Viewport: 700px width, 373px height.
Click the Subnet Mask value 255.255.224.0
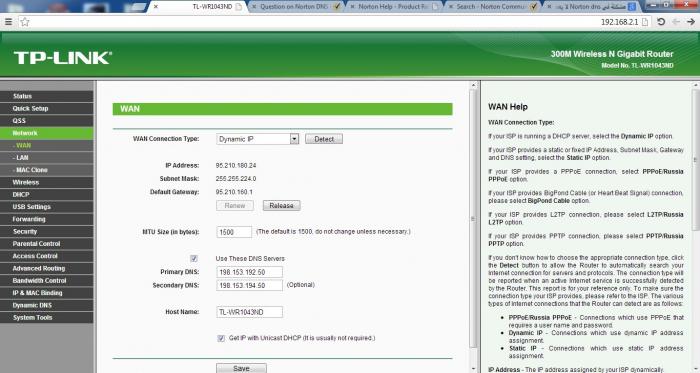pos(236,179)
